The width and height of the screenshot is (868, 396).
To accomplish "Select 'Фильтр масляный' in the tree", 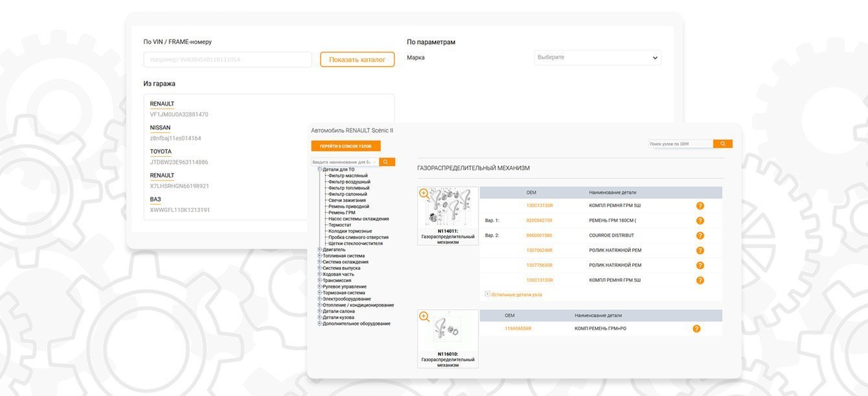I will click(x=348, y=176).
